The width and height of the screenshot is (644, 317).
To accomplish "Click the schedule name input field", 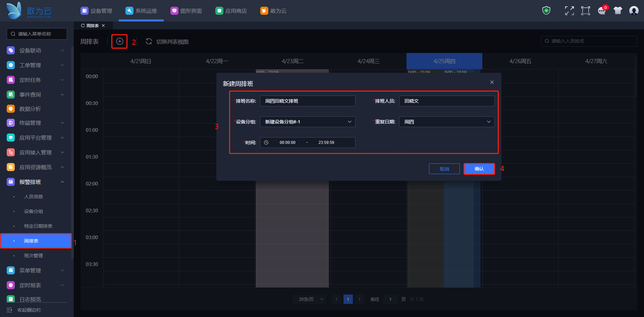I will click(307, 101).
